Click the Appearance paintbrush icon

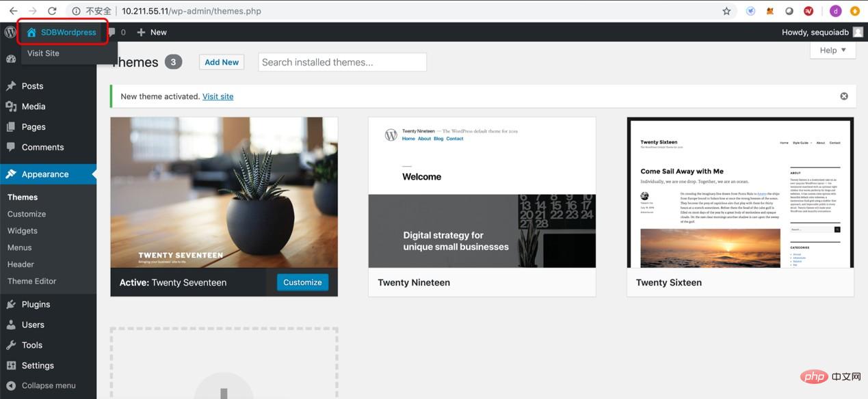(x=10, y=174)
